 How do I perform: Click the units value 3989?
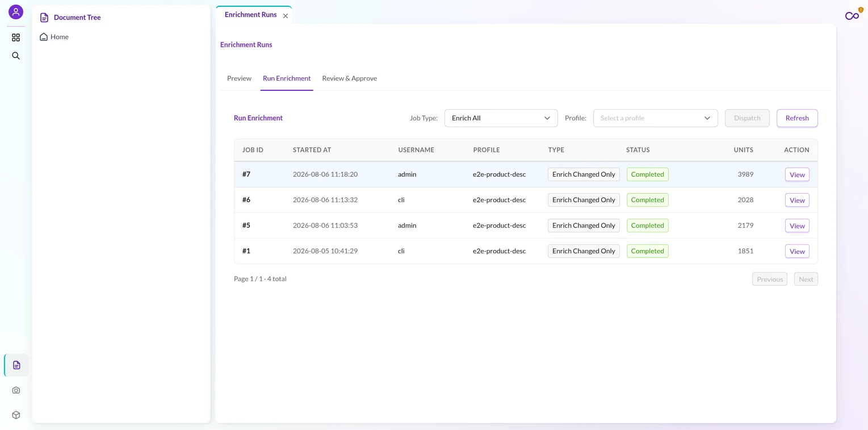(745, 174)
